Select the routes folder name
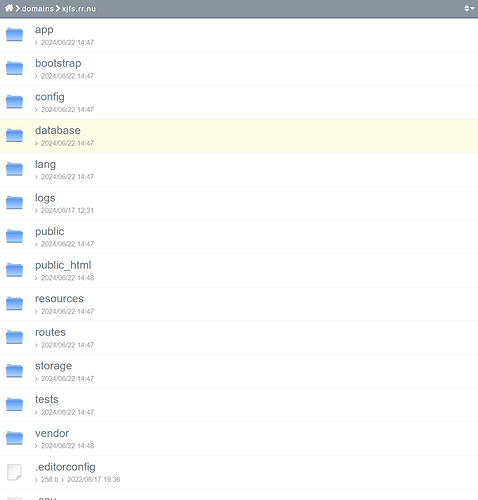Screen dimensions: 478x500 tap(50, 332)
